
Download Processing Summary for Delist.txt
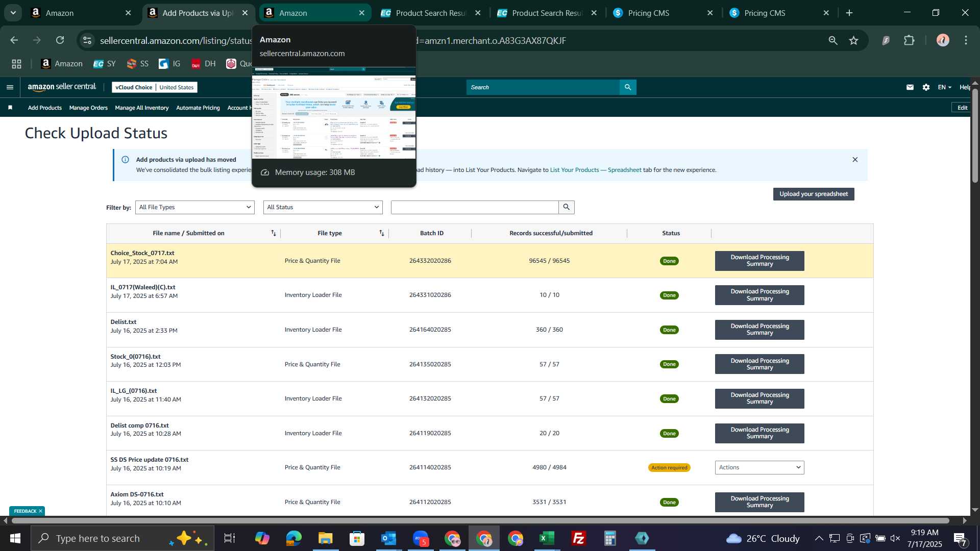759,330
